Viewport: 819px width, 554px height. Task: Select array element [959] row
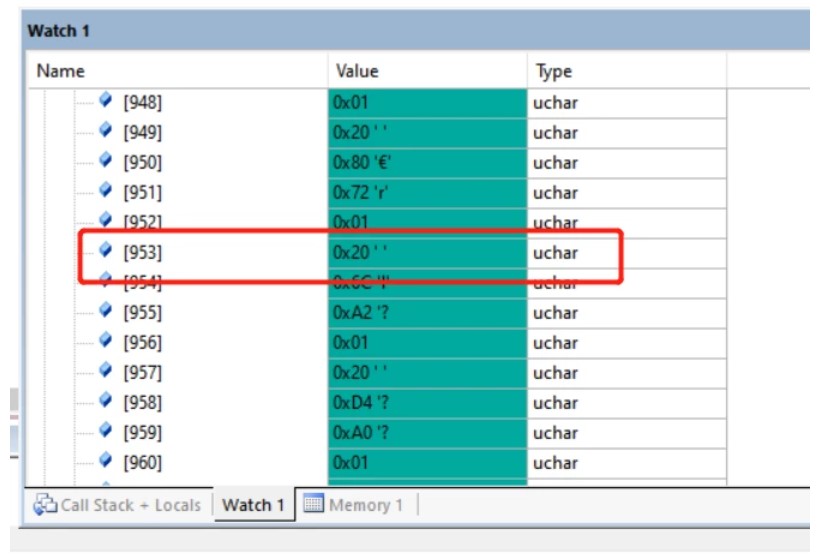click(x=376, y=433)
